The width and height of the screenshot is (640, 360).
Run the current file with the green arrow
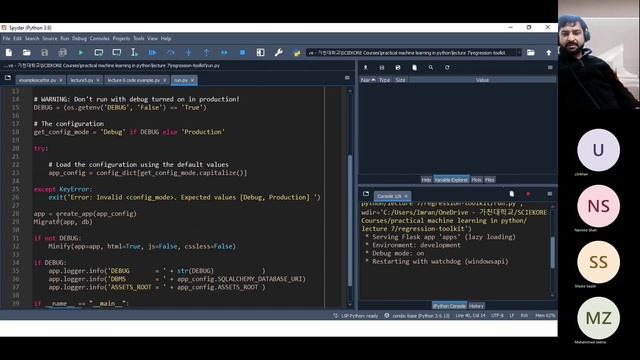click(81, 53)
